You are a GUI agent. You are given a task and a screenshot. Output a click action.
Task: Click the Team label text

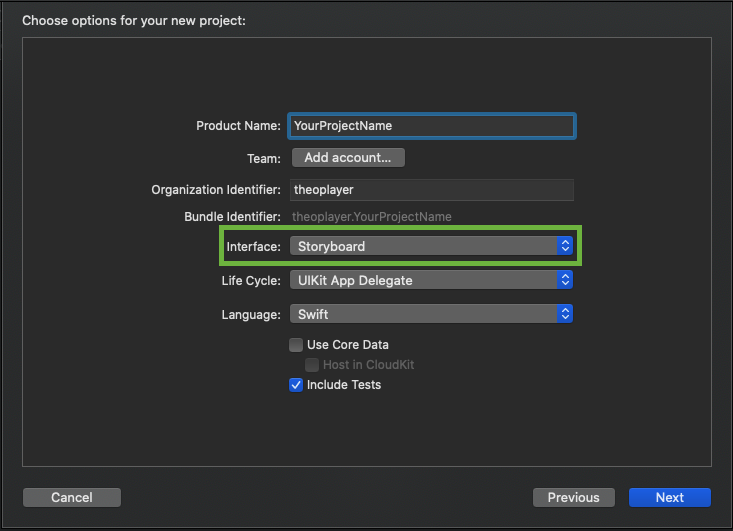264,158
